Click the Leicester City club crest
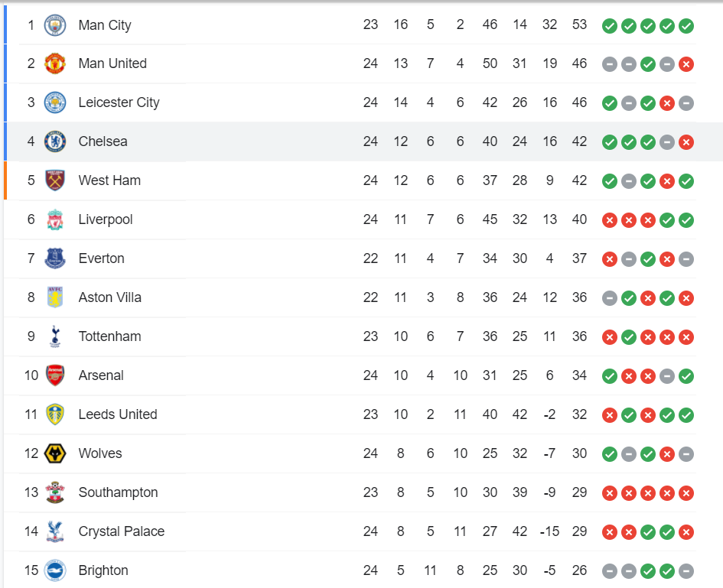This screenshot has height=588, width=723. [55, 102]
